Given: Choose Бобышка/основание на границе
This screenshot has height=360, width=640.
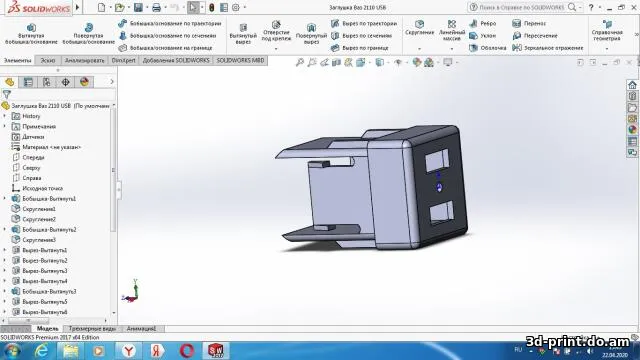Looking at the screenshot, I should [x=165, y=48].
